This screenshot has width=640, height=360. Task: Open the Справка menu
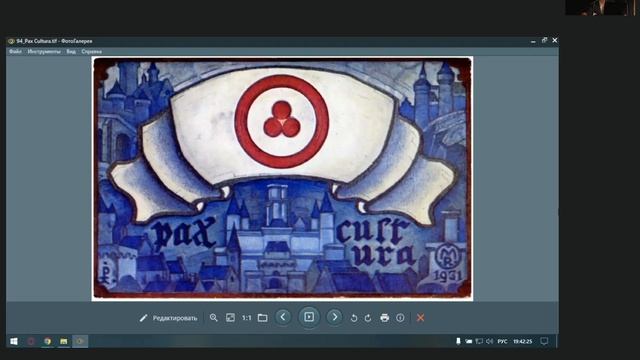pos(91,51)
